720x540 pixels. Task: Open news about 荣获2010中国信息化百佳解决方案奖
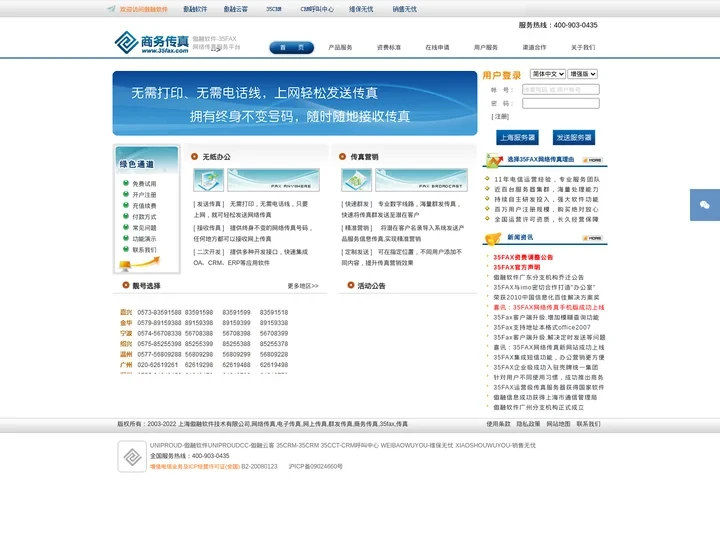pyautogui.click(x=546, y=297)
